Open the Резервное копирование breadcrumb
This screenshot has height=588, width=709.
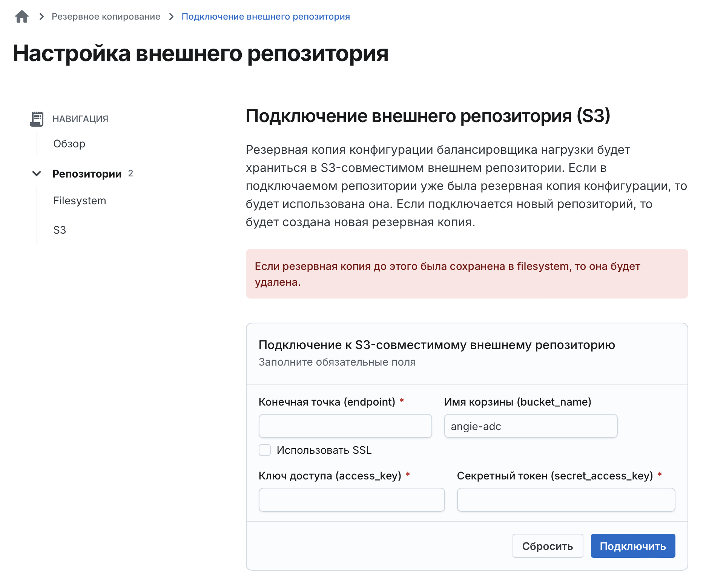(106, 17)
